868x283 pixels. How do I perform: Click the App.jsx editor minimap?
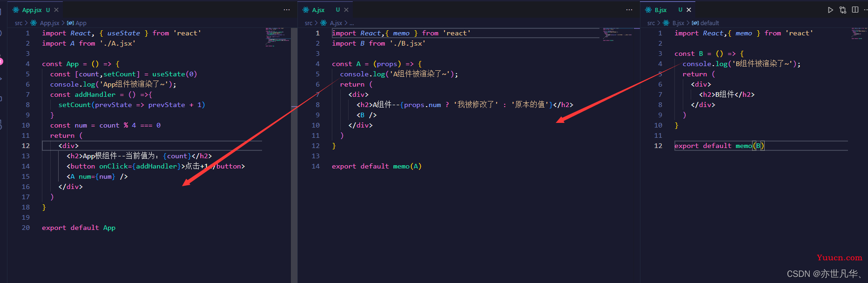tap(278, 37)
